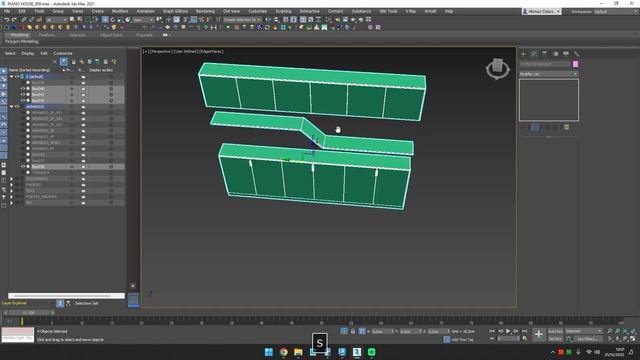This screenshot has width=640, height=360.
Task: Expand the first collapsed layer below ARMARIOS items
Action: click(x=11, y=179)
